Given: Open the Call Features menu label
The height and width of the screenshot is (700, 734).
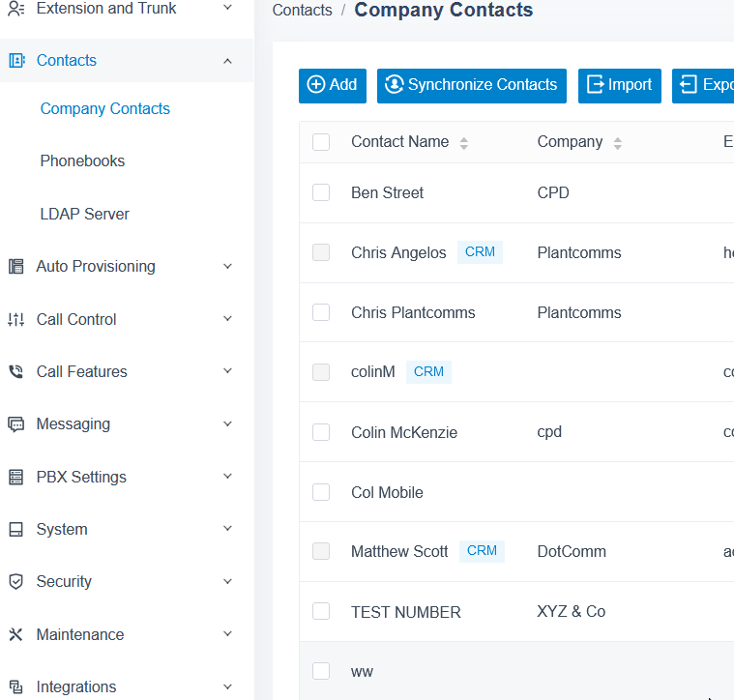Looking at the screenshot, I should 82,371.
